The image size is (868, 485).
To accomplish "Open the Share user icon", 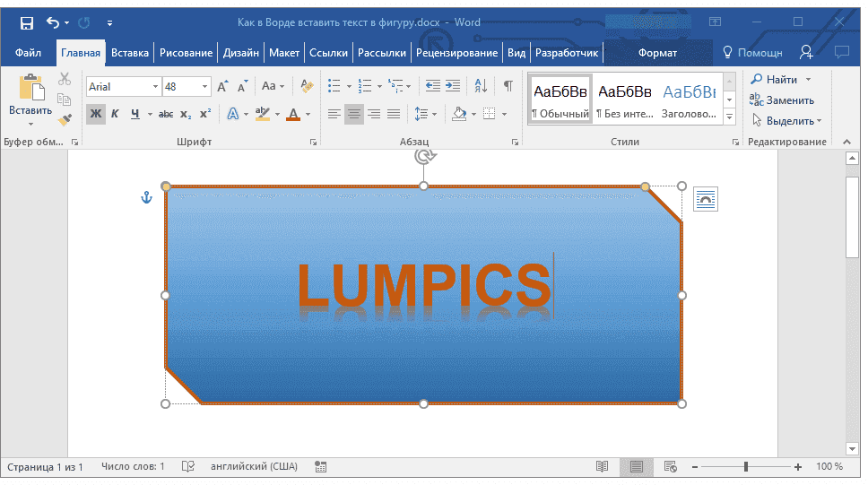I will tap(806, 53).
